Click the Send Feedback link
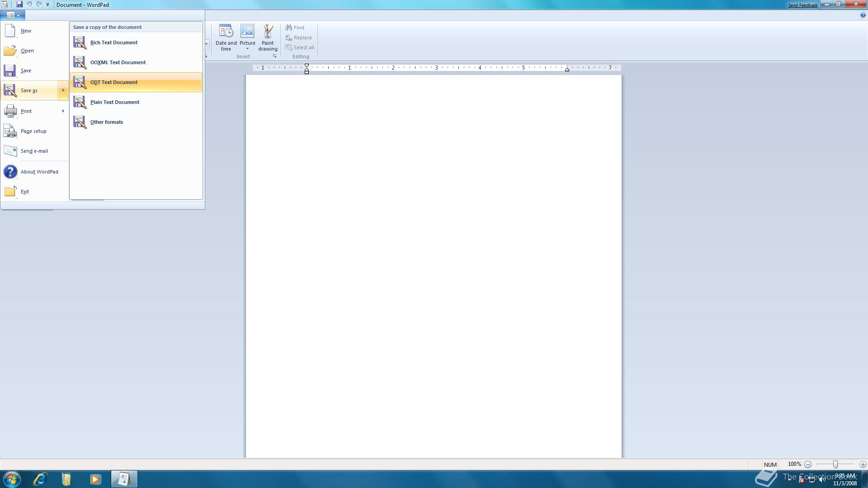Image resolution: width=868 pixels, height=488 pixels. pyautogui.click(x=803, y=5)
